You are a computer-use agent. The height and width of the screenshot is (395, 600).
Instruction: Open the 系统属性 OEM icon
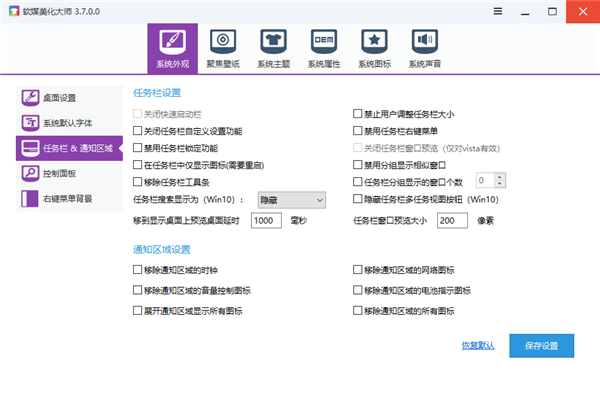coord(324,41)
